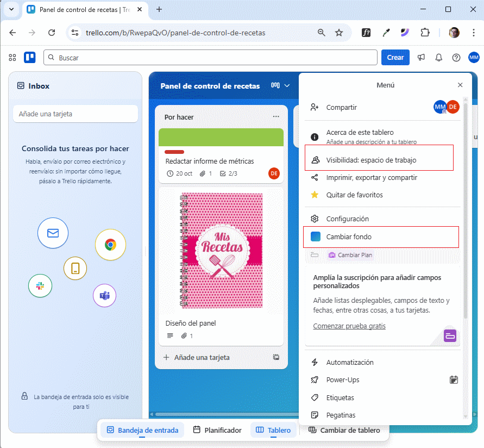Click the help question mark icon
The width and height of the screenshot is (484, 448).
tap(456, 57)
